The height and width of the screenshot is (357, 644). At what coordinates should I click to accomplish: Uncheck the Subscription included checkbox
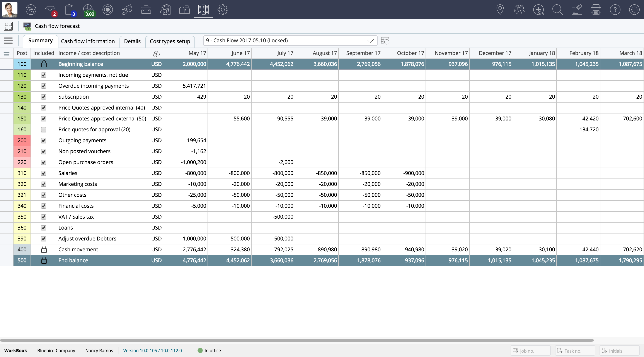(x=44, y=97)
